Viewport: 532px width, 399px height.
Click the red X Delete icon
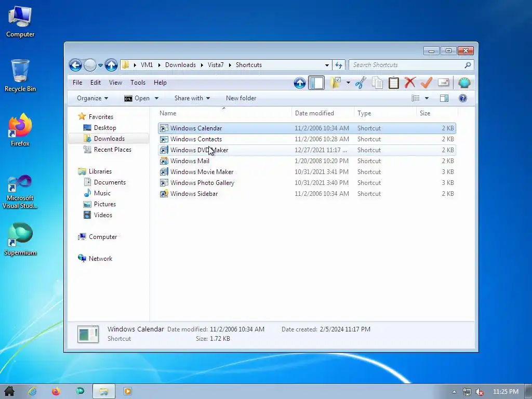point(410,83)
